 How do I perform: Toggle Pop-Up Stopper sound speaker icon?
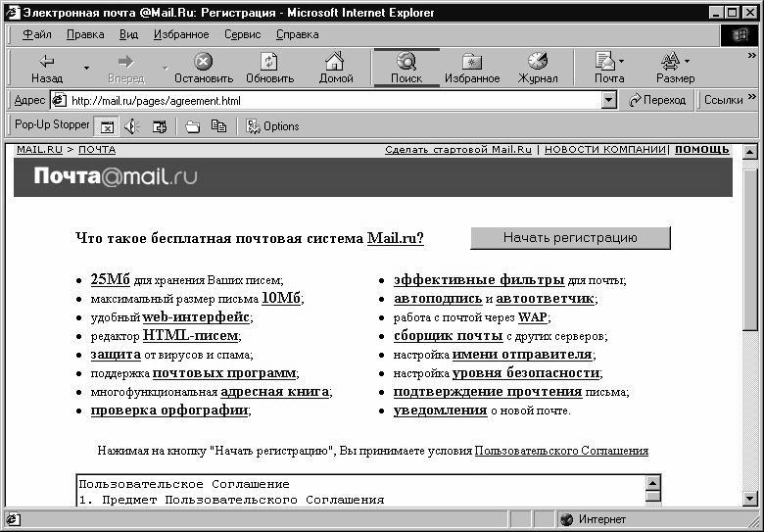point(131,126)
